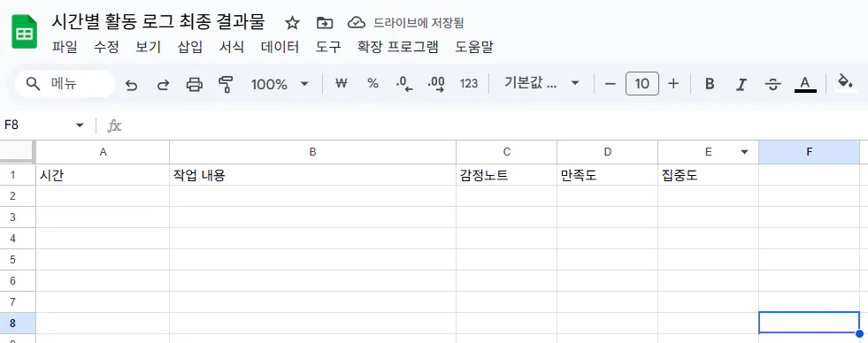
Task: Print the spreadsheet
Action: (x=195, y=85)
